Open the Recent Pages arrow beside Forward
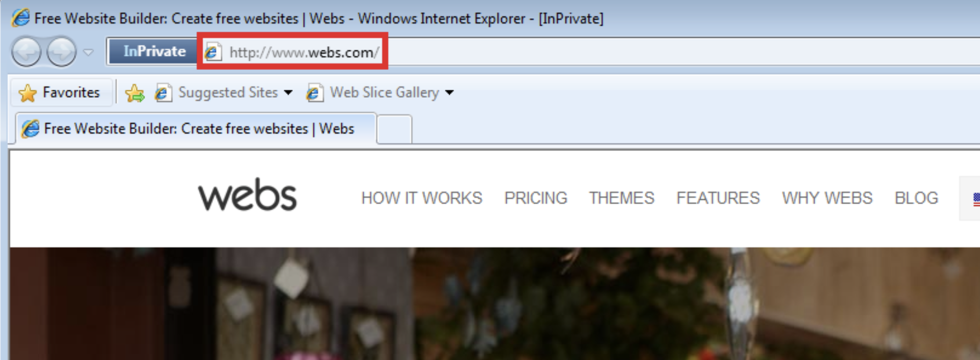This screenshot has width=980, height=360. pyautogui.click(x=89, y=53)
